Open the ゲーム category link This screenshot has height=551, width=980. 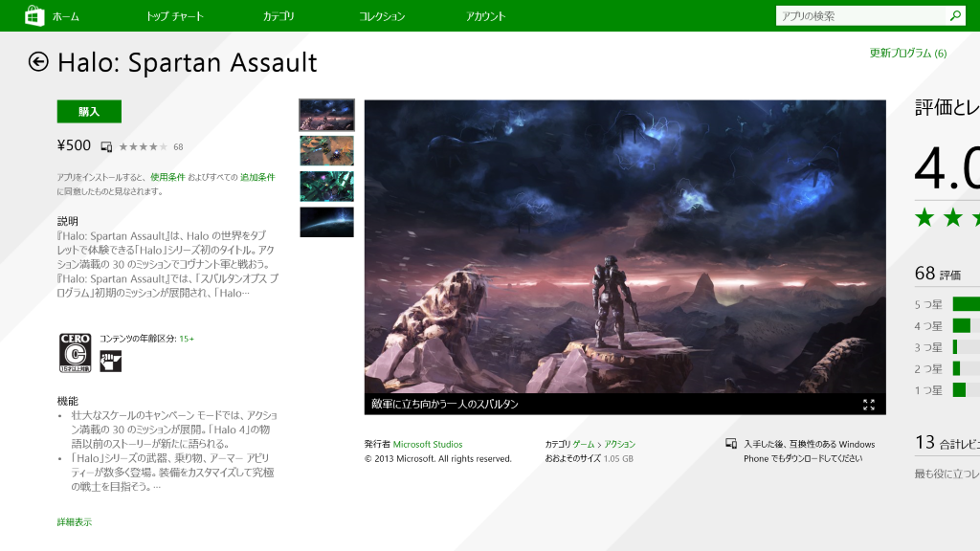(584, 444)
